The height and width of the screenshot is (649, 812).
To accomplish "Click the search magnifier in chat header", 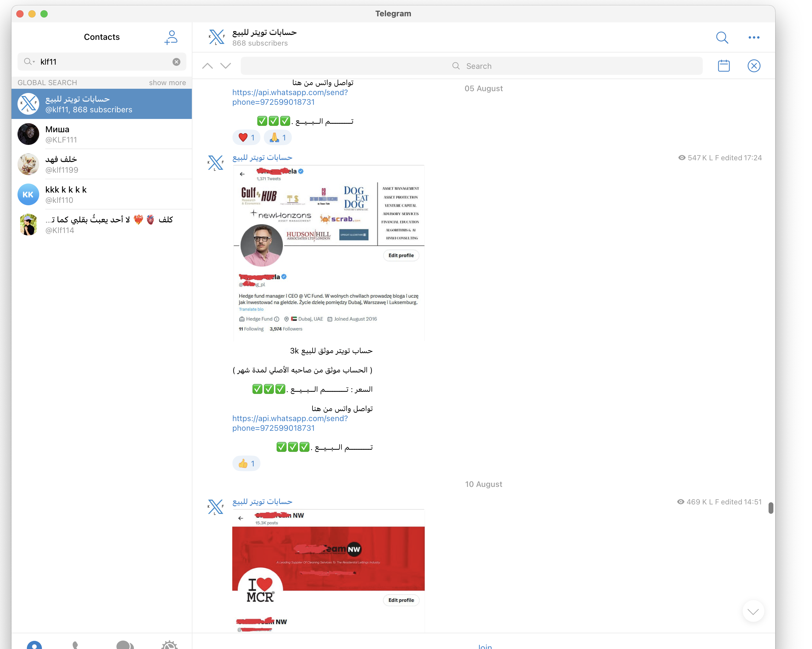I will point(722,37).
